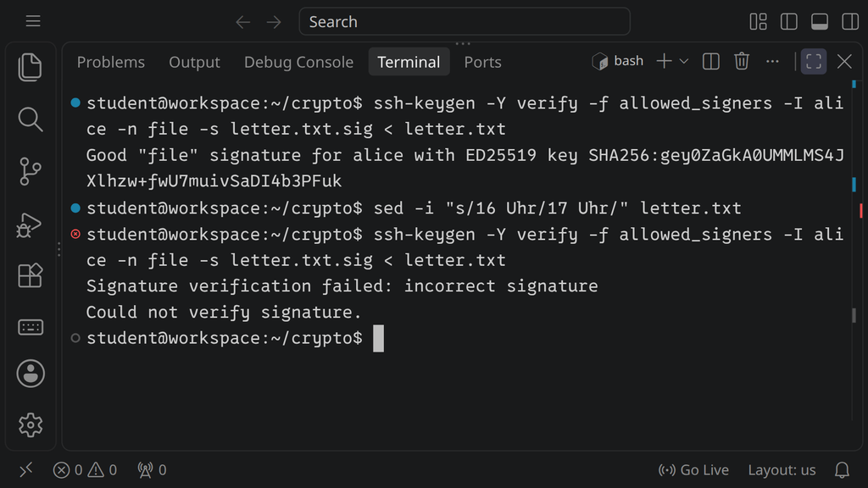Open the Extensions view
The height and width of the screenshot is (488, 868).
31,275
